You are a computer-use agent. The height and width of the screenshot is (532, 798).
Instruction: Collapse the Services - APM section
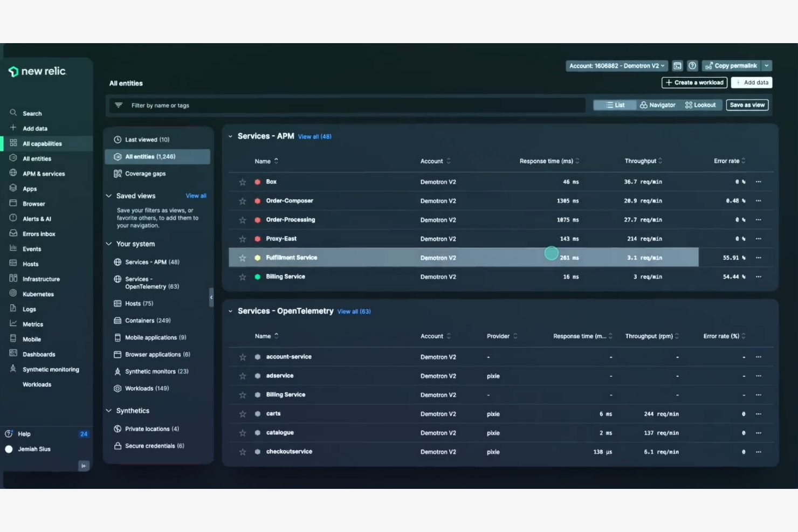coord(230,136)
